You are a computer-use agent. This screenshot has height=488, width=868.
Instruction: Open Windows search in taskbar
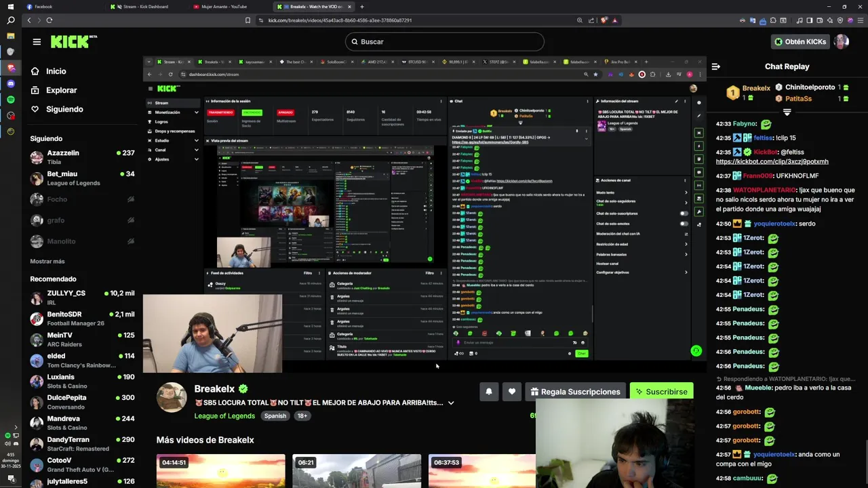(10, 21)
